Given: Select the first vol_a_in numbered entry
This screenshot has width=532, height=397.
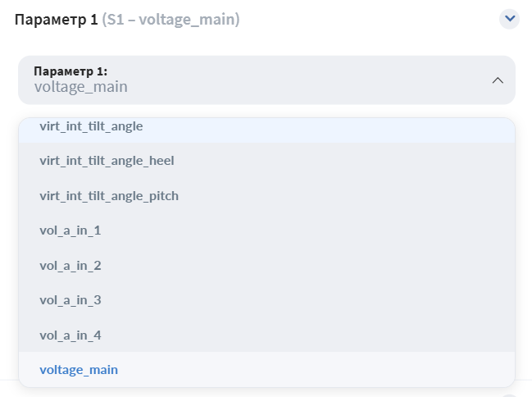Looking at the screenshot, I should [x=266, y=230].
